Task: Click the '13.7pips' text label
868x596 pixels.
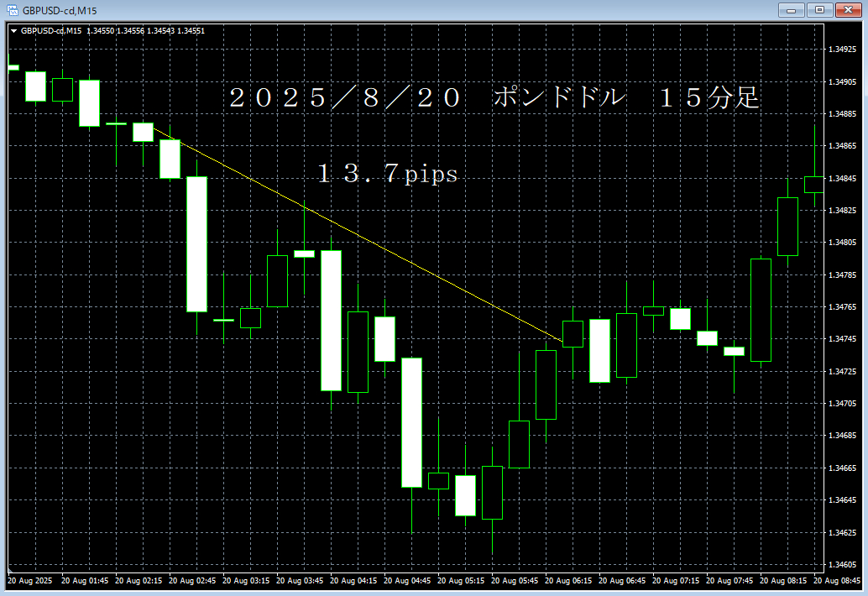Action: point(388,174)
